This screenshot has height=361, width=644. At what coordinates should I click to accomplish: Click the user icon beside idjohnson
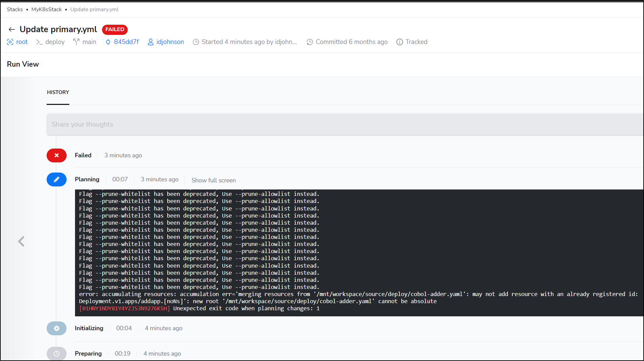[151, 42]
